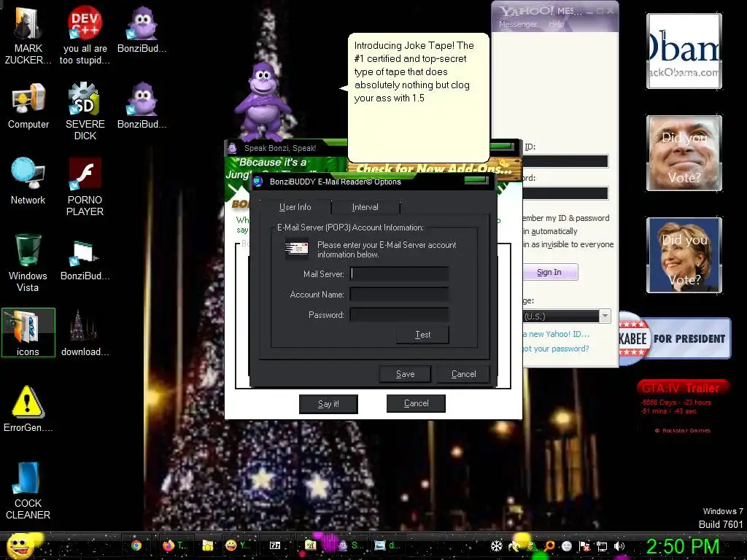Toggle sign in automatically option
The width and height of the screenshot is (747, 560).
click(550, 231)
